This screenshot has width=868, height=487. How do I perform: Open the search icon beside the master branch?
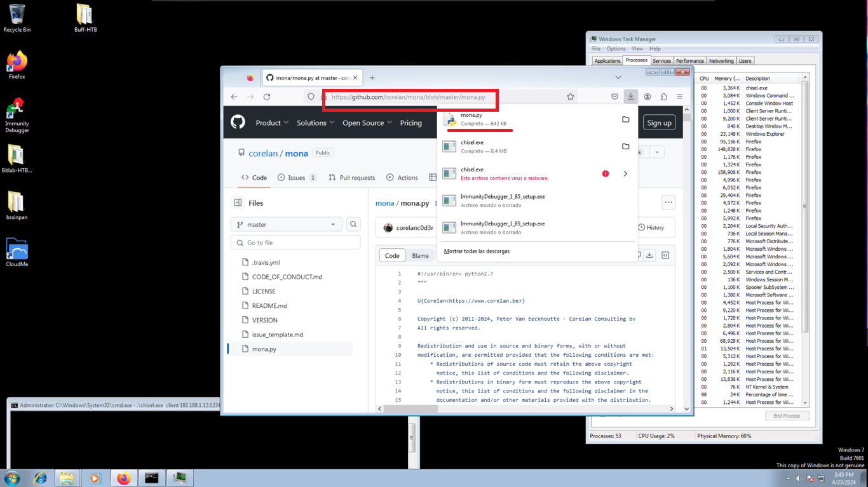(353, 224)
